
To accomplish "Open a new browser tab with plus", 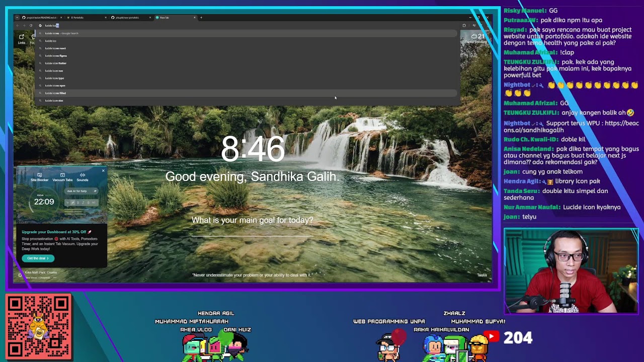I will point(201,18).
